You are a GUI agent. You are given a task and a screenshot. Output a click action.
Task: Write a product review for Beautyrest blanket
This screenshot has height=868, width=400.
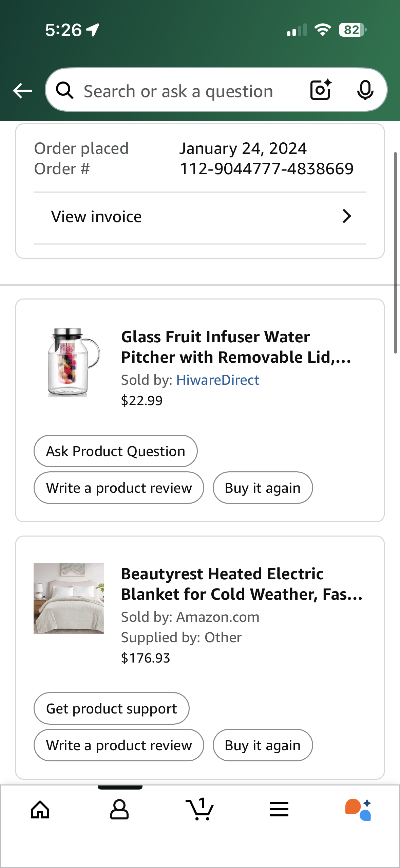click(119, 745)
